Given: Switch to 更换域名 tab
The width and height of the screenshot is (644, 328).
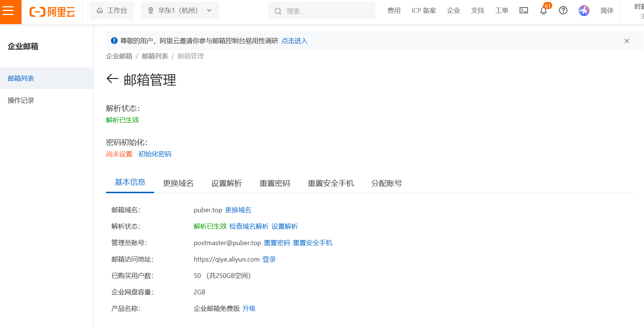Looking at the screenshot, I should pyautogui.click(x=178, y=183).
